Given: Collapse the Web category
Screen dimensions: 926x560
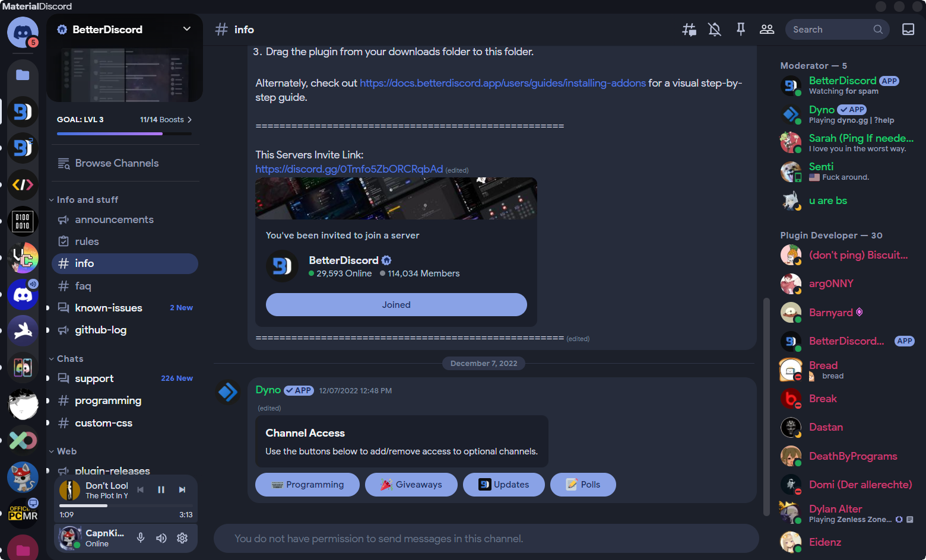Looking at the screenshot, I should [x=63, y=451].
